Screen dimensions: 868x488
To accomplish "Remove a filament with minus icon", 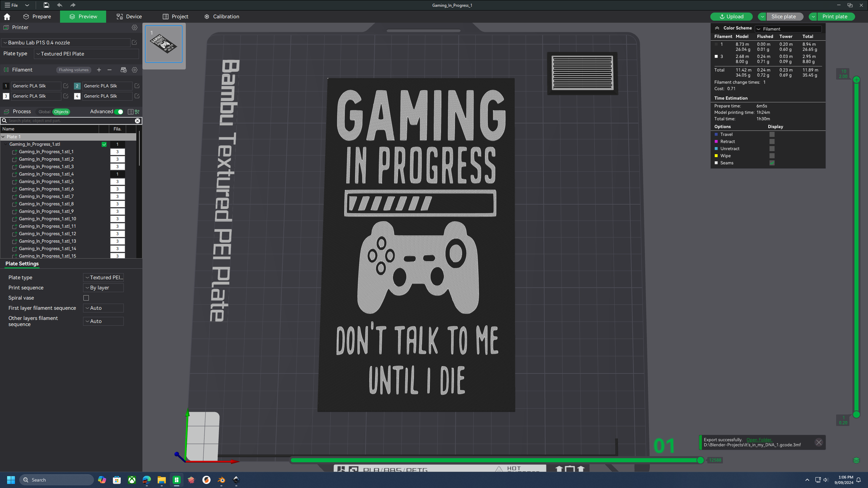I will (110, 70).
